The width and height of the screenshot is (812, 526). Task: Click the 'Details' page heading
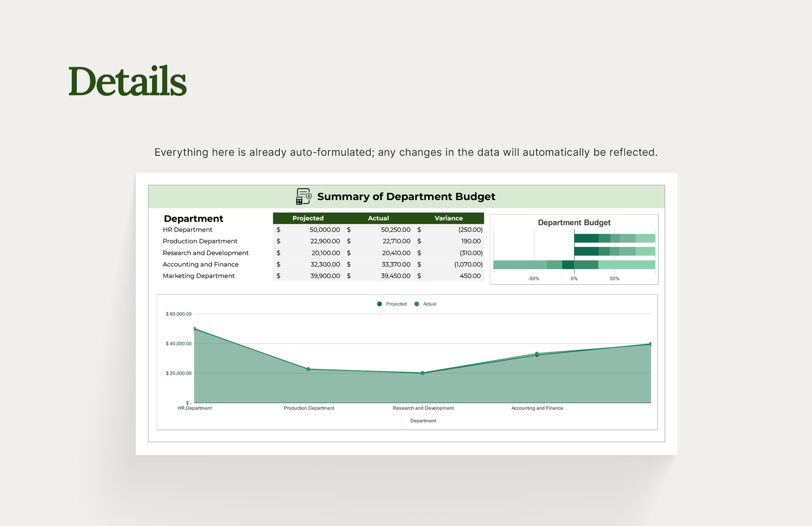coord(128,81)
